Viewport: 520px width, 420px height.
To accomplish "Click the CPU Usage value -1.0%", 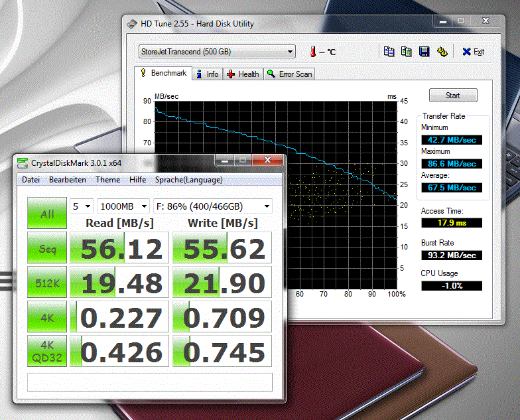I will coord(452,285).
